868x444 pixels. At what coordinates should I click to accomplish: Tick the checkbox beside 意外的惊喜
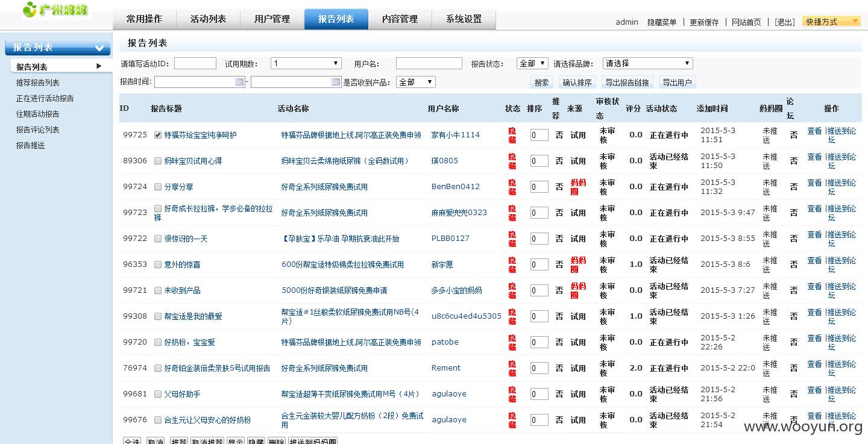tap(158, 264)
